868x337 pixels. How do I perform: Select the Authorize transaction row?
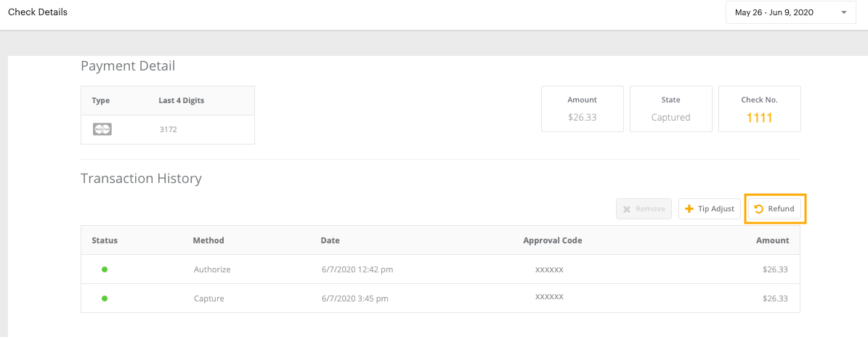(x=441, y=269)
